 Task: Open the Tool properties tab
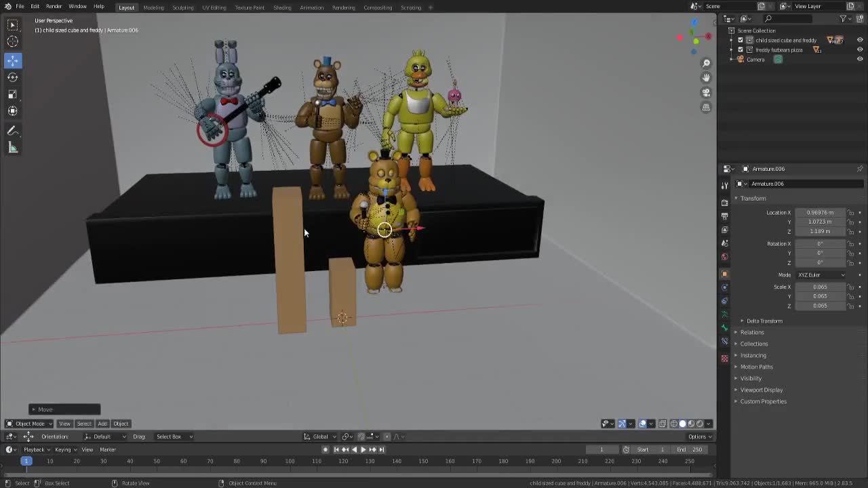724,185
